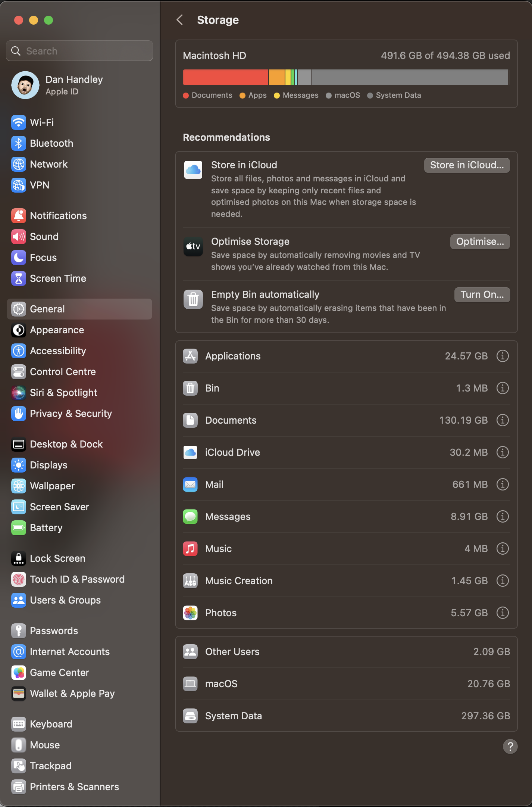
Task: Click the info icon for Music row
Action: tap(503, 548)
